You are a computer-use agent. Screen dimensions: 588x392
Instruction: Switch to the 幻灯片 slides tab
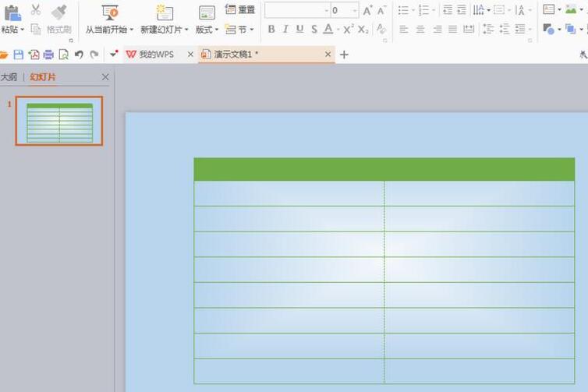point(43,77)
